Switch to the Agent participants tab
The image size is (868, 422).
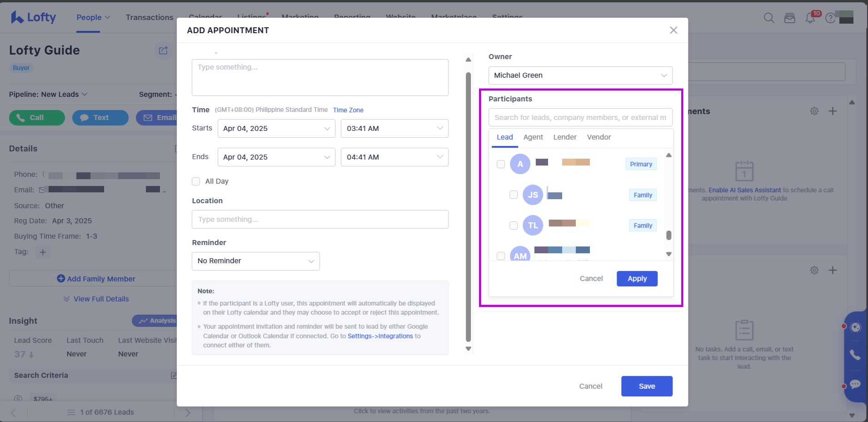click(533, 137)
